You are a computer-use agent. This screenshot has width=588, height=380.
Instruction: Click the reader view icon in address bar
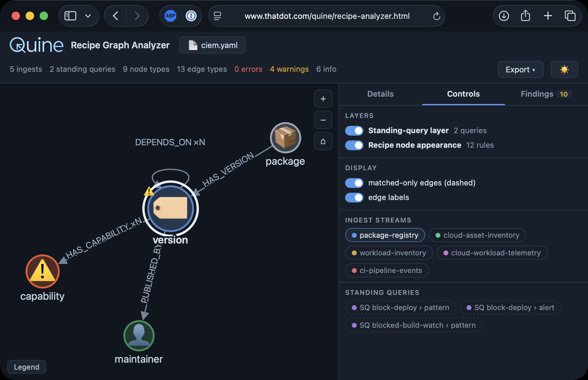pos(217,16)
